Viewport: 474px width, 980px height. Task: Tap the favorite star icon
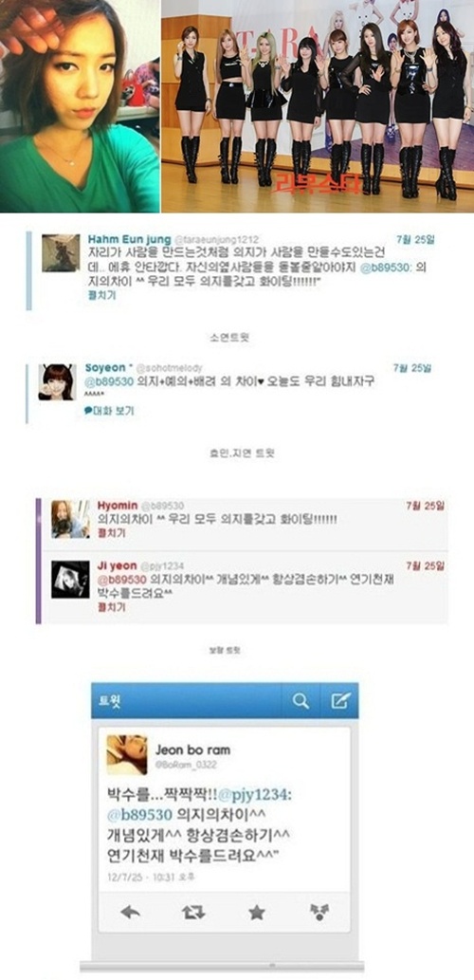click(x=256, y=913)
